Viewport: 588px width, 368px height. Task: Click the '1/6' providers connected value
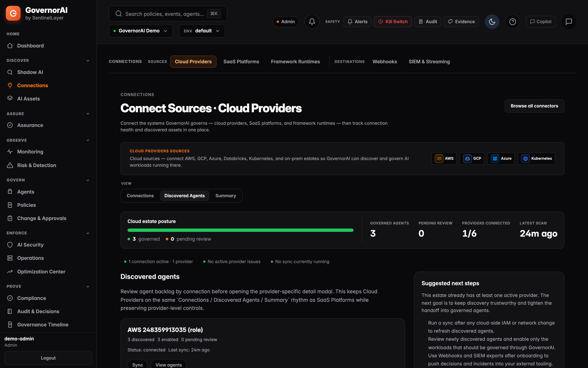coord(469,233)
